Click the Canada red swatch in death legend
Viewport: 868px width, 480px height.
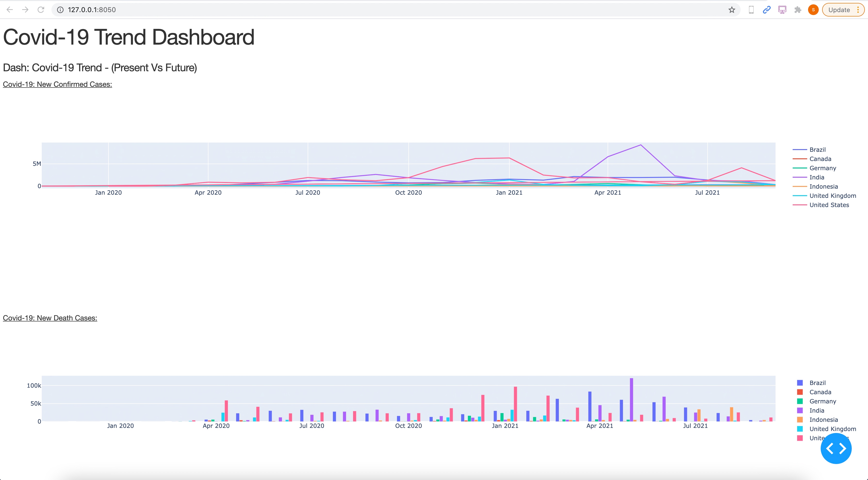(800, 392)
